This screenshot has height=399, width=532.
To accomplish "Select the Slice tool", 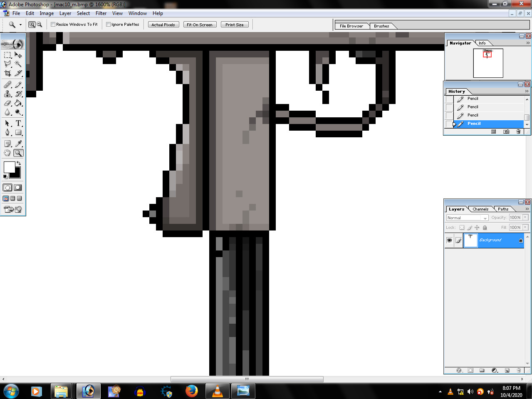I will pyautogui.click(x=18, y=73).
